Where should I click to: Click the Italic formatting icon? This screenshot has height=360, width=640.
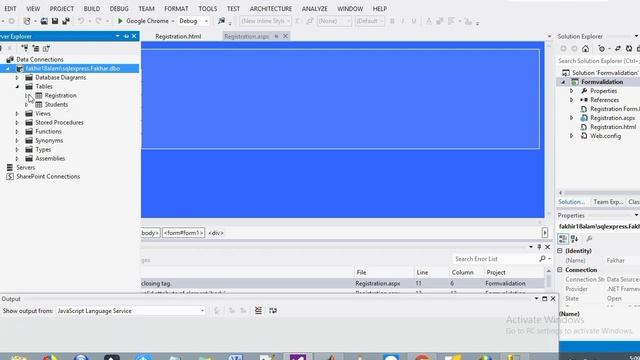pyautogui.click(x=403, y=21)
